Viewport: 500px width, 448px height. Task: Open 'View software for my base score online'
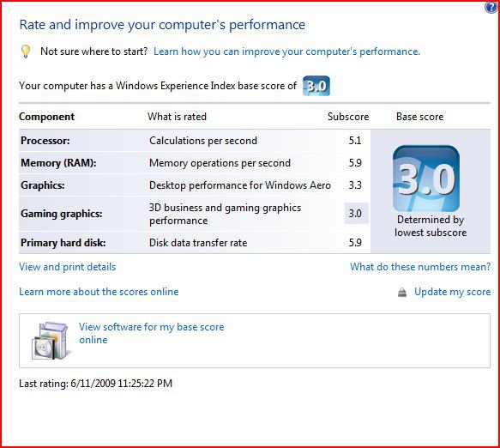(152, 333)
